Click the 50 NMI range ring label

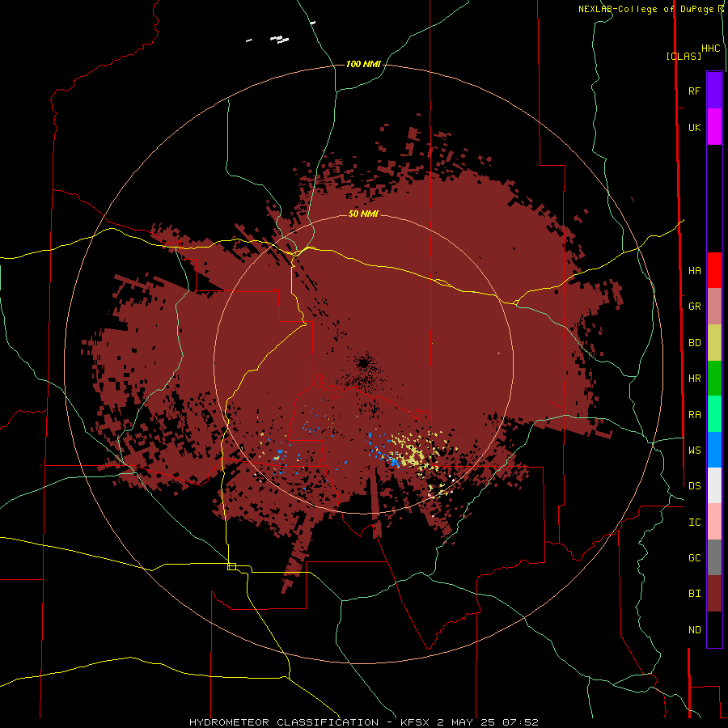363,214
